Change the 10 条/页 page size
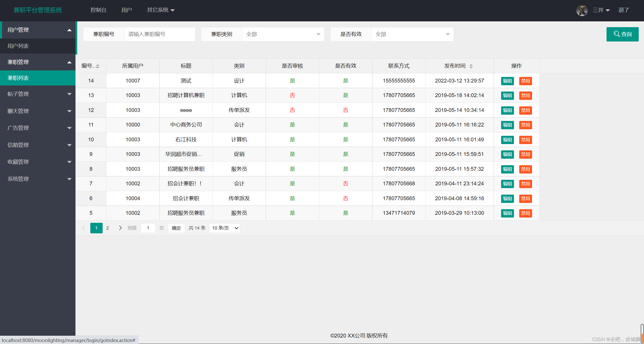Screen dimensions: 644x344 (224, 228)
